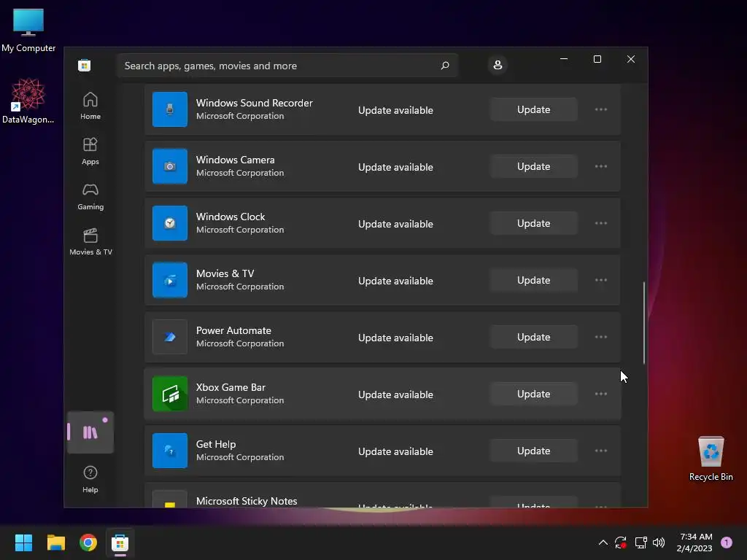This screenshot has height=560, width=747.
Task: Open the Windows Start menu
Action: [23, 542]
